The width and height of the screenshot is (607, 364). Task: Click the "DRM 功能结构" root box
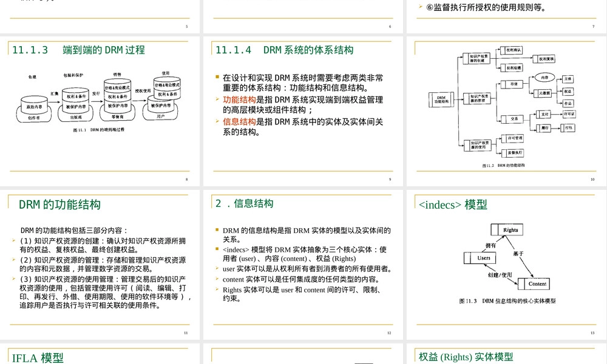(441, 99)
